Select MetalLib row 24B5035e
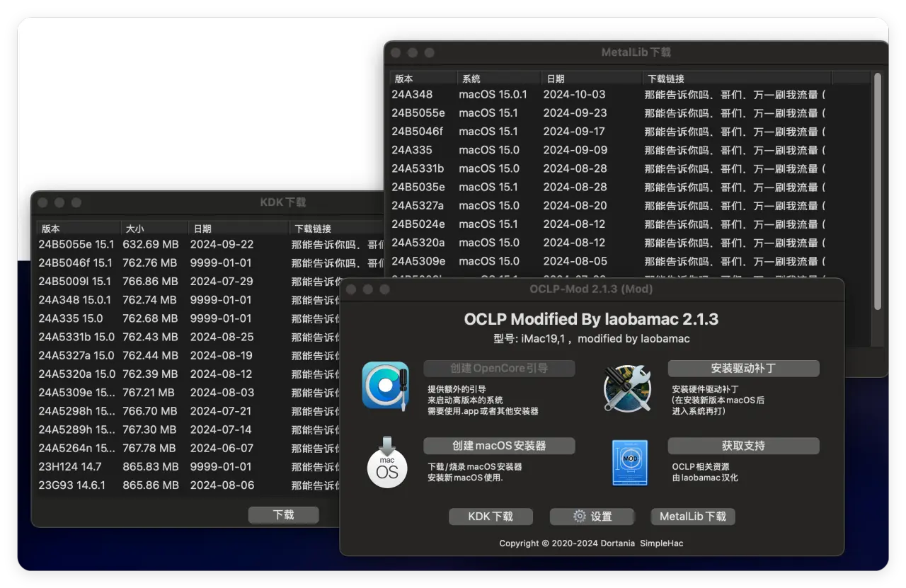 [x=631, y=187]
